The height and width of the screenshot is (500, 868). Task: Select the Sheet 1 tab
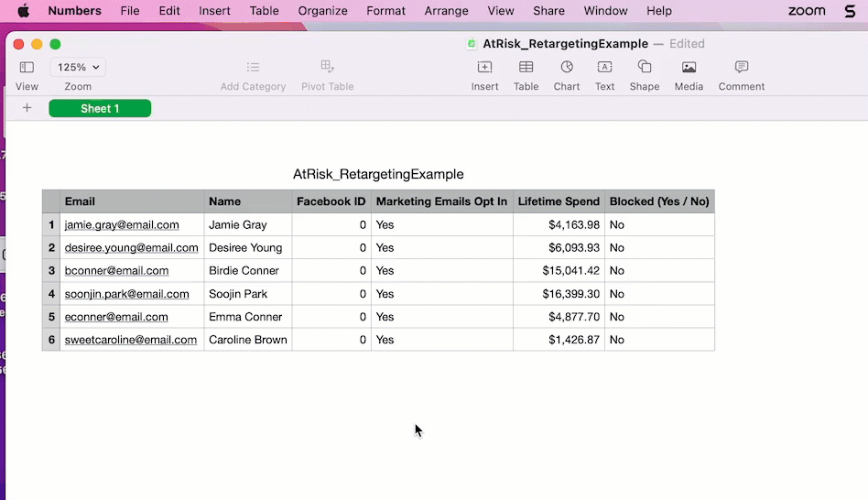100,108
